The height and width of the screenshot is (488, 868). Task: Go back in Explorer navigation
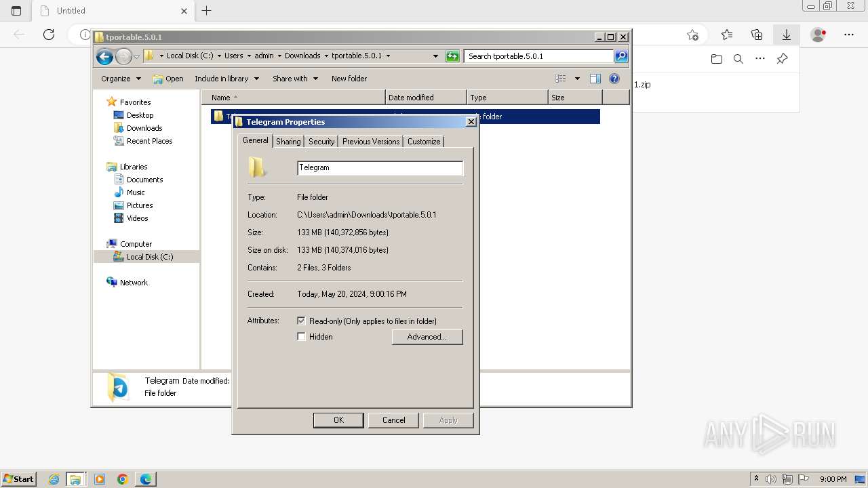tap(104, 56)
